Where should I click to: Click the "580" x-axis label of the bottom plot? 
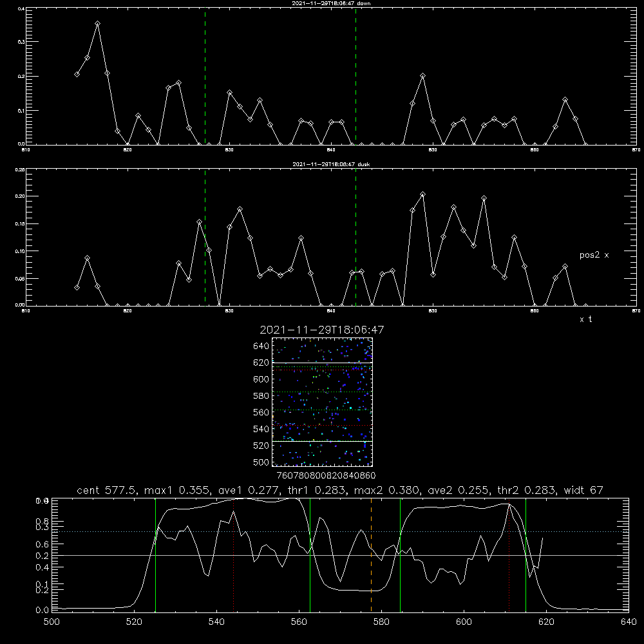(x=381, y=622)
